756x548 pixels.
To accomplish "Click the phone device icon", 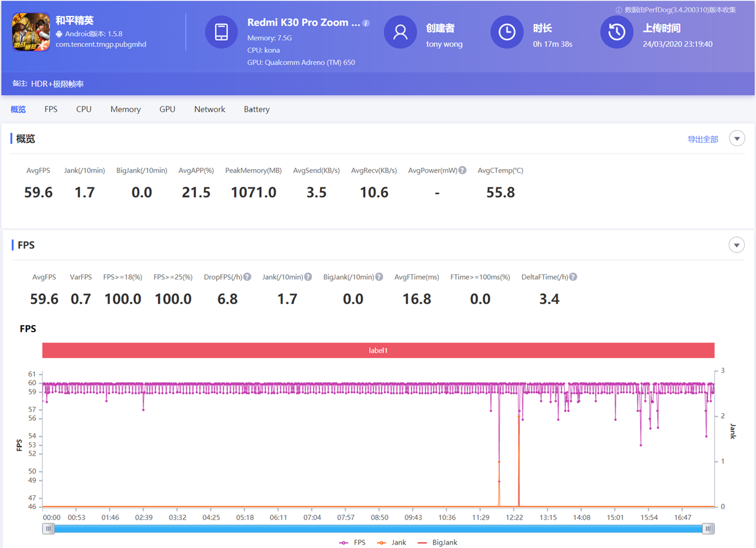I will pyautogui.click(x=221, y=32).
